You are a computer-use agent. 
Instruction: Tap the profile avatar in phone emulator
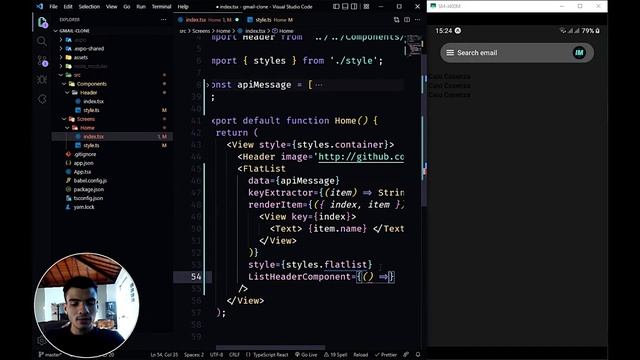[x=579, y=53]
